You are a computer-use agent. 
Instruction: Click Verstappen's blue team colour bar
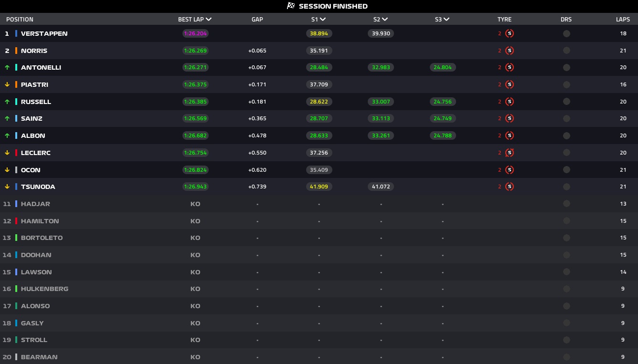pos(16,33)
